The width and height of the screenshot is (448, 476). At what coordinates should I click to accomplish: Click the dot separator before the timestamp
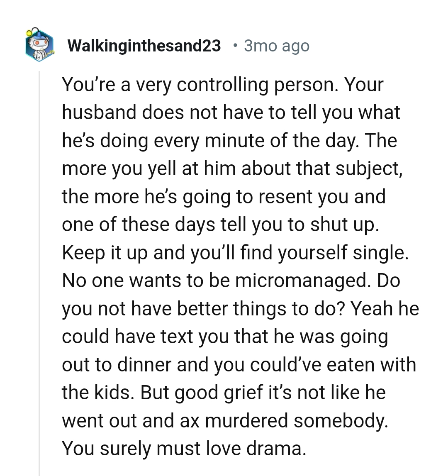pyautogui.click(x=236, y=45)
